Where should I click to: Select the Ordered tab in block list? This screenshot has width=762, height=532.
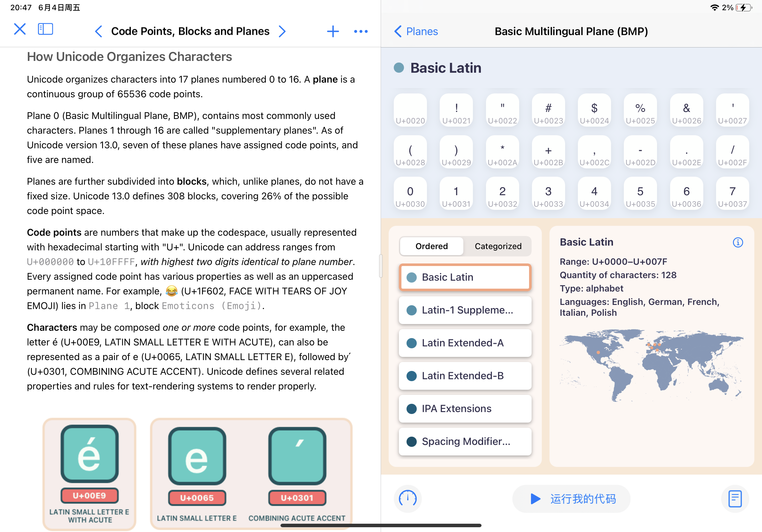pos(431,246)
